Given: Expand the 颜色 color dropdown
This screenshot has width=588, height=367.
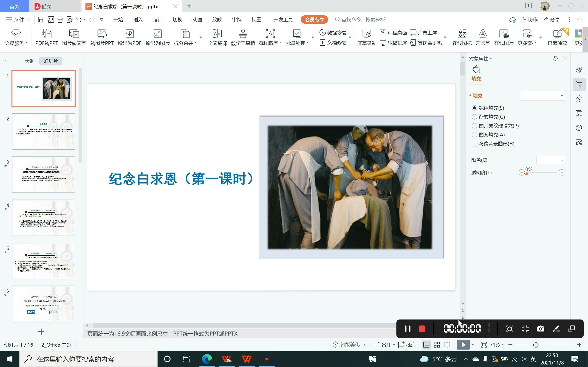Looking at the screenshot, I should (562, 160).
